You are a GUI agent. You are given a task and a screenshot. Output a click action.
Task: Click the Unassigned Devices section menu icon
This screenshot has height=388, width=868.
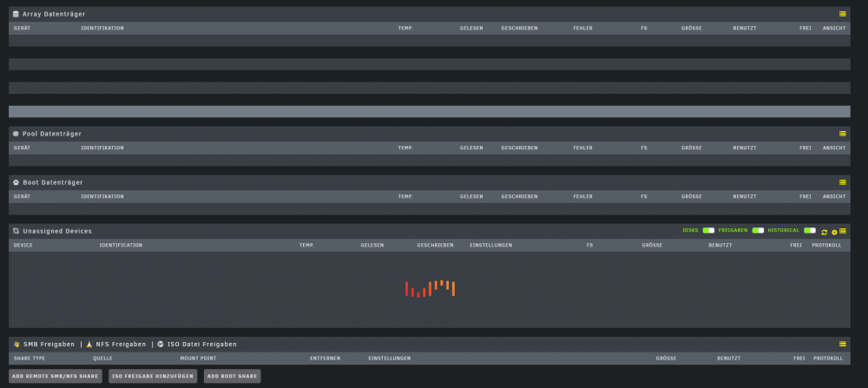(843, 231)
